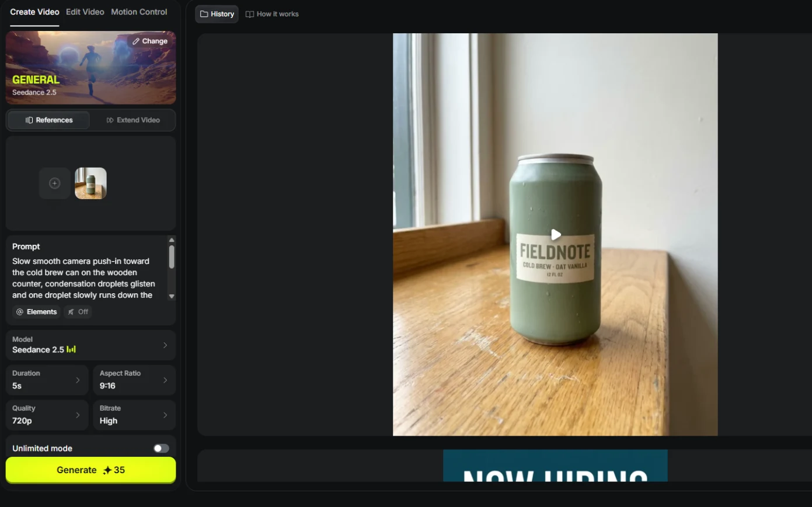Click the Model row chevron arrow
Image resolution: width=812 pixels, height=507 pixels.
[165, 345]
